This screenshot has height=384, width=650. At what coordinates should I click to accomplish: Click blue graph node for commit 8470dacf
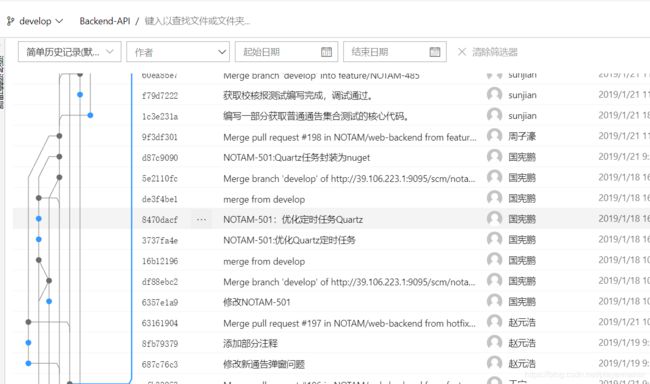pyautogui.click(x=39, y=219)
